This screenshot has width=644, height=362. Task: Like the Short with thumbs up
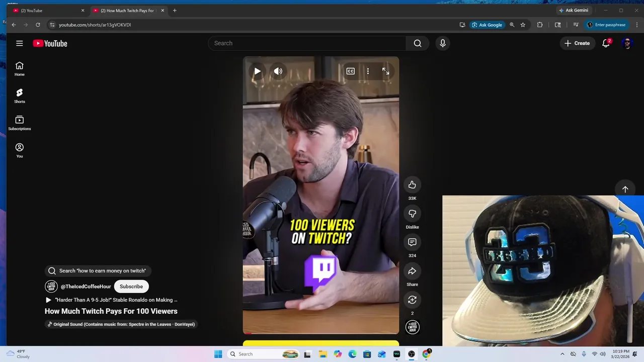click(412, 185)
